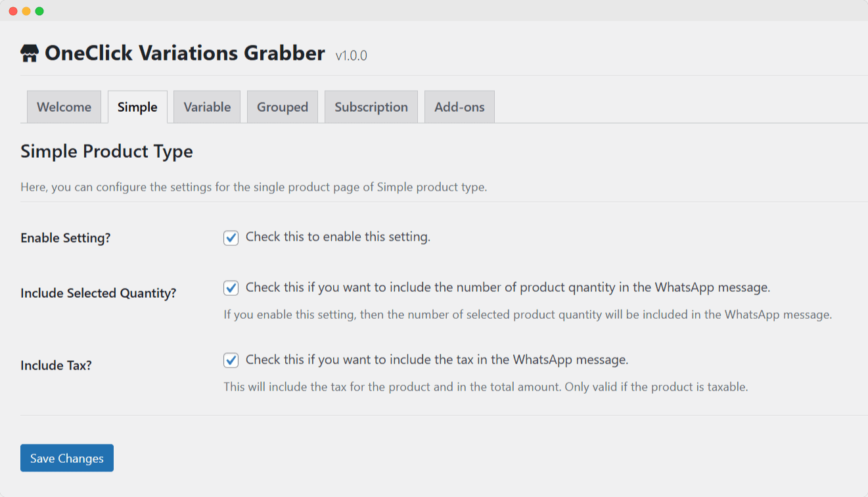868x497 pixels.
Task: Click the Simple Product Type heading
Action: pos(106,151)
